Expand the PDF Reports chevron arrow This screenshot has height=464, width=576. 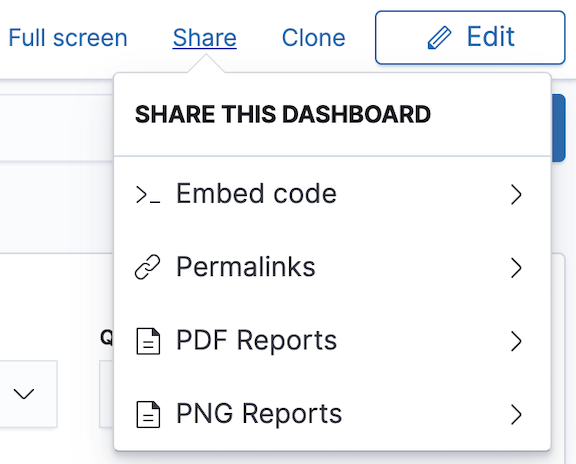coord(516,341)
